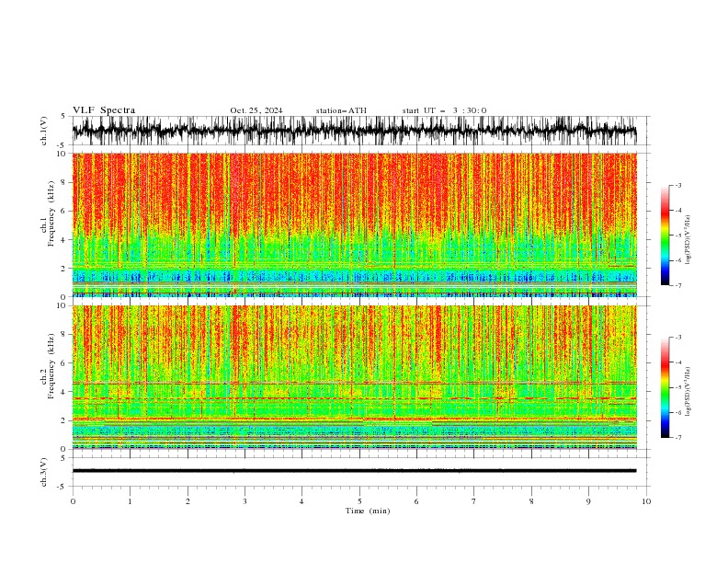Click the "1" tick on the time axis
Viewport: 728px width, 563px height.
[130, 501]
